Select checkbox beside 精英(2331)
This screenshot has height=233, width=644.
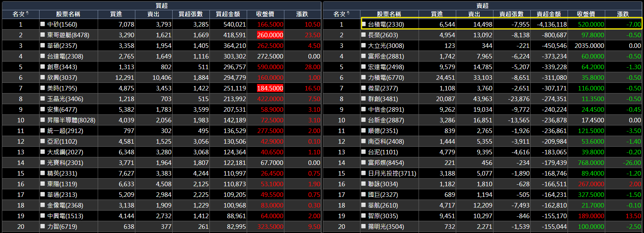(43, 173)
